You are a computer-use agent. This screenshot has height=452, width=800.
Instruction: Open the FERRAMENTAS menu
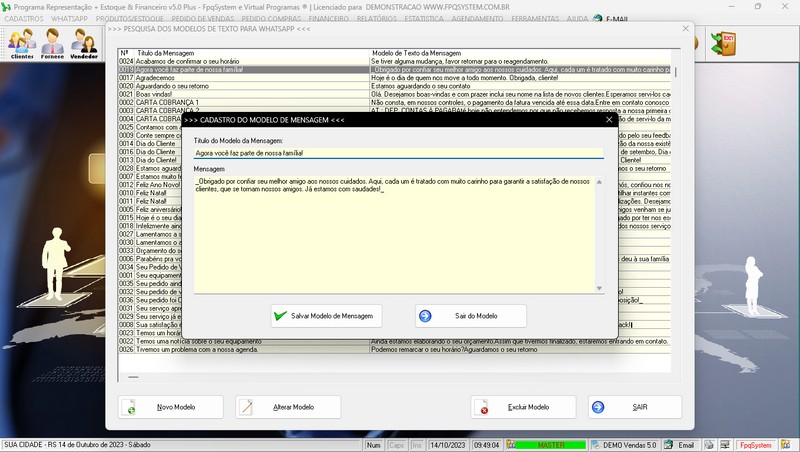point(535,18)
